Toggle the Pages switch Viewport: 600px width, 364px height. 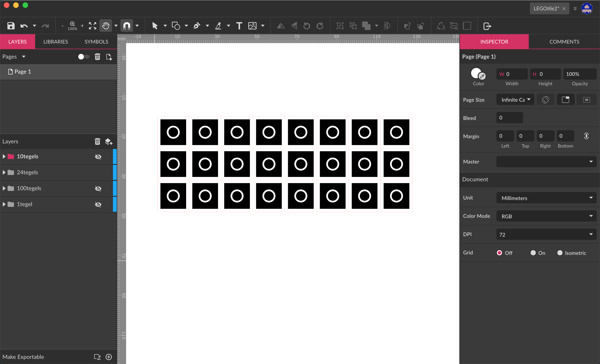[x=83, y=57]
